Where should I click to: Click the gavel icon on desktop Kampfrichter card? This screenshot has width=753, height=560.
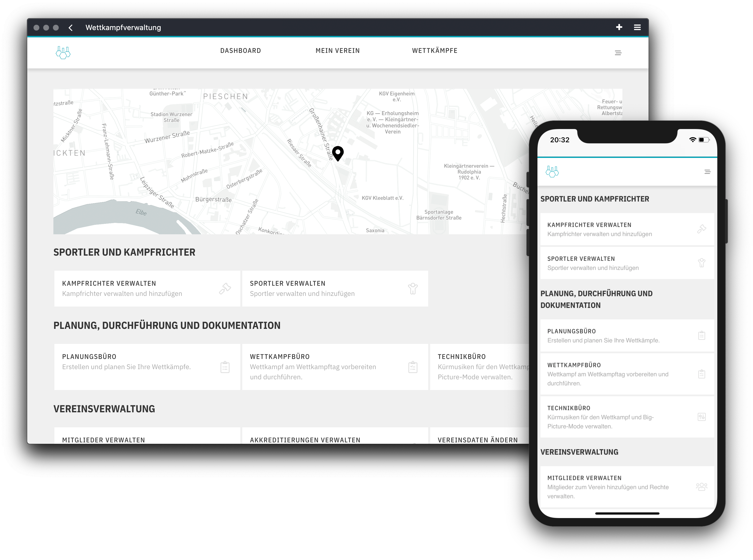[225, 289]
